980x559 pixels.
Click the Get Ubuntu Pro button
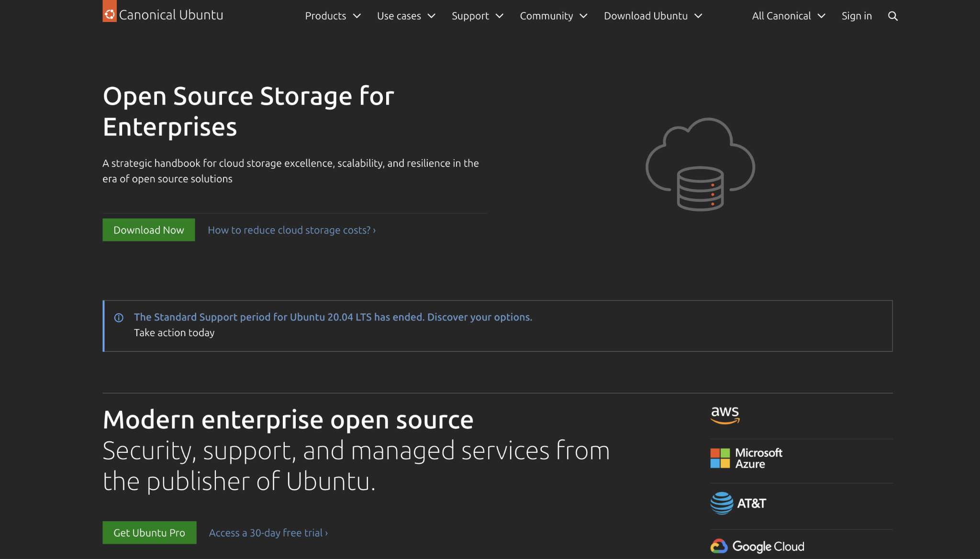(149, 533)
